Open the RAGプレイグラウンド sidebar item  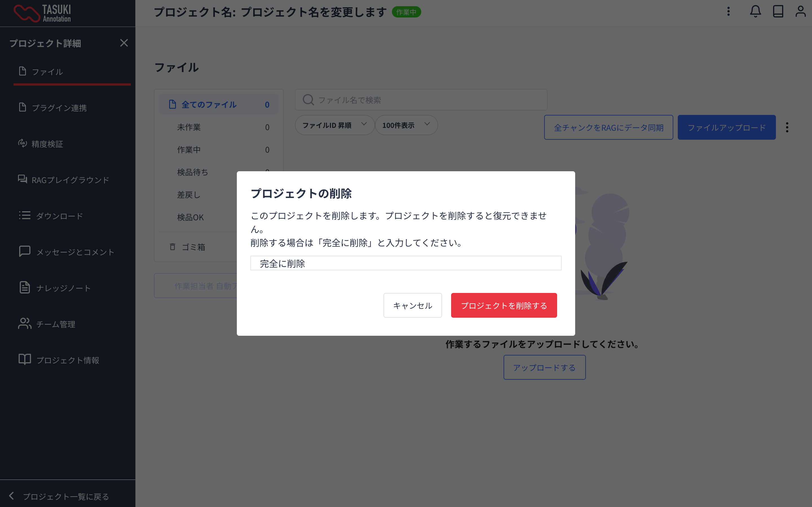[70, 180]
